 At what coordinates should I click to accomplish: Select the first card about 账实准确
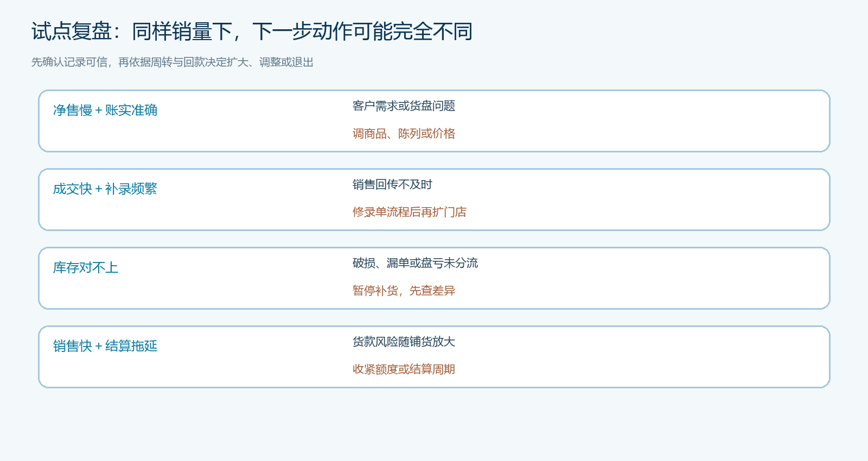coord(434,121)
